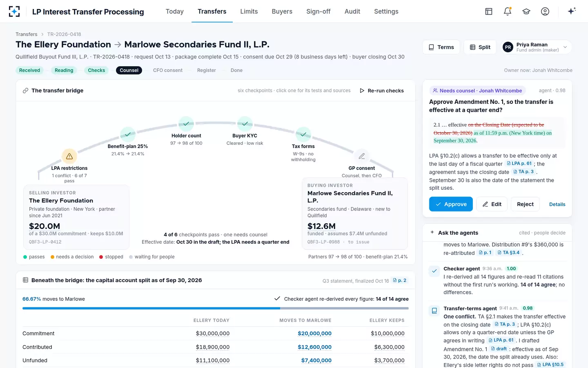Select the Benefit-plan 25% checkpoint check
This screenshot has width=588, height=368.
point(128,134)
